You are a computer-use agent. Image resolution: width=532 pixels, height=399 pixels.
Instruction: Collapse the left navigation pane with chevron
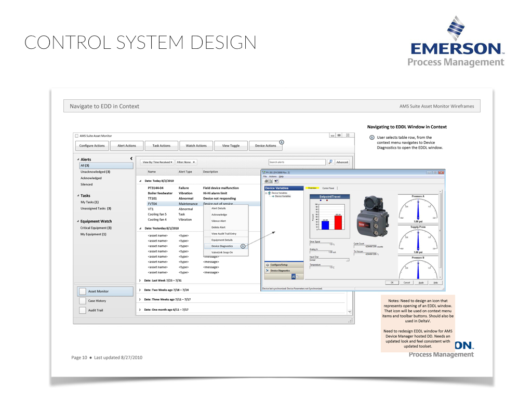coord(131,158)
